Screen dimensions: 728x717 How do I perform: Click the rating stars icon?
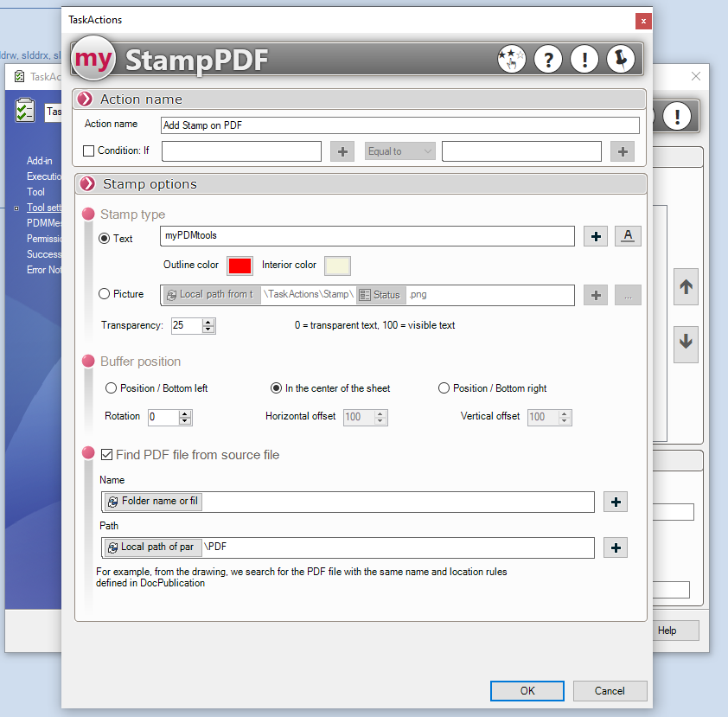click(x=511, y=59)
